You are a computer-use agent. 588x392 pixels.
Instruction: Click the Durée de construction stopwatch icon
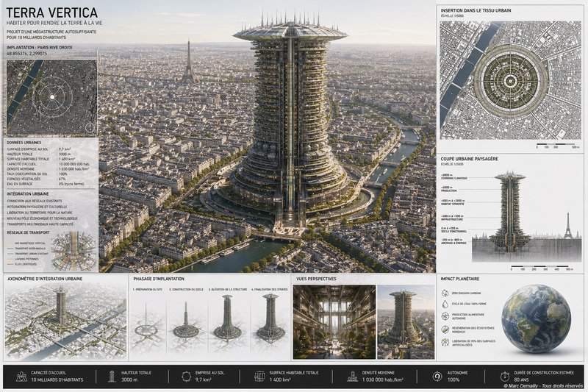click(498, 375)
